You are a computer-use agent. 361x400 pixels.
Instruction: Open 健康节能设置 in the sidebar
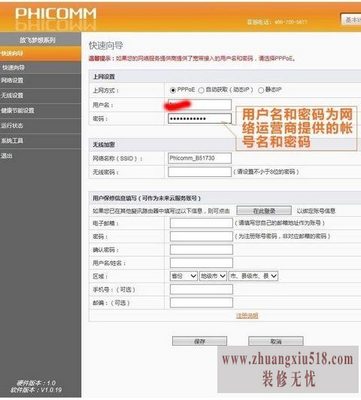40,110
